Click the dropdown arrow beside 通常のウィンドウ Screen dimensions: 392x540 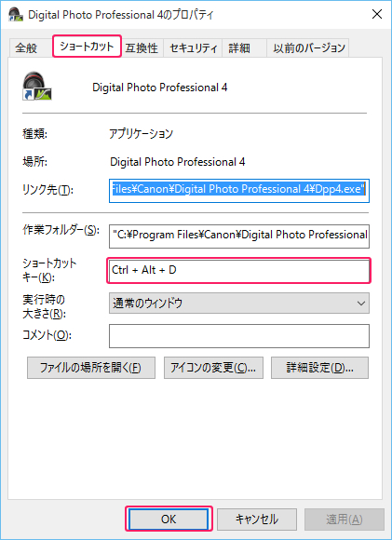(361, 304)
